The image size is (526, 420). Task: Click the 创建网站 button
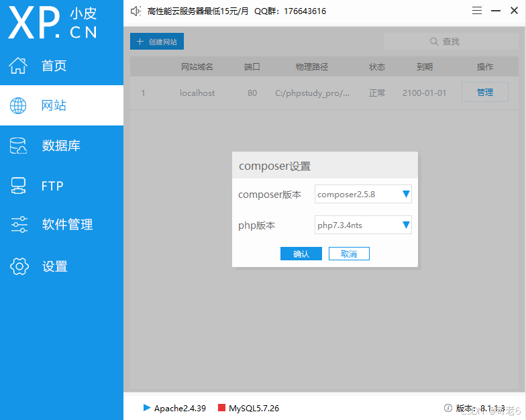[x=157, y=42]
